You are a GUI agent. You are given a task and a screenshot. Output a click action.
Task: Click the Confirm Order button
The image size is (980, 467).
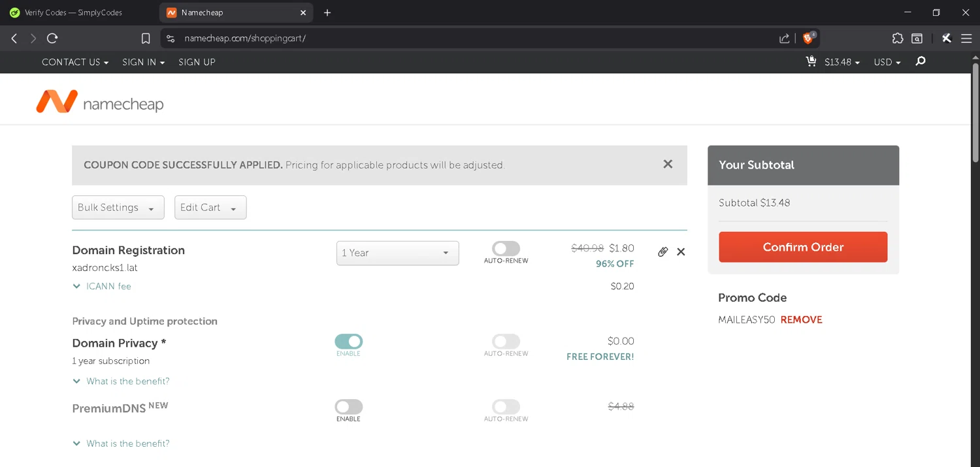pyautogui.click(x=803, y=247)
